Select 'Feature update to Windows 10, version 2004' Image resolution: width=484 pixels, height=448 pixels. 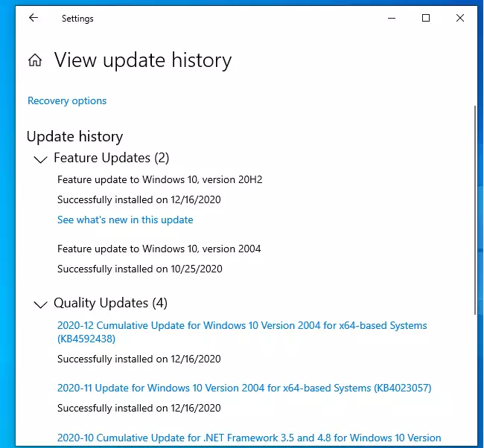point(159,249)
